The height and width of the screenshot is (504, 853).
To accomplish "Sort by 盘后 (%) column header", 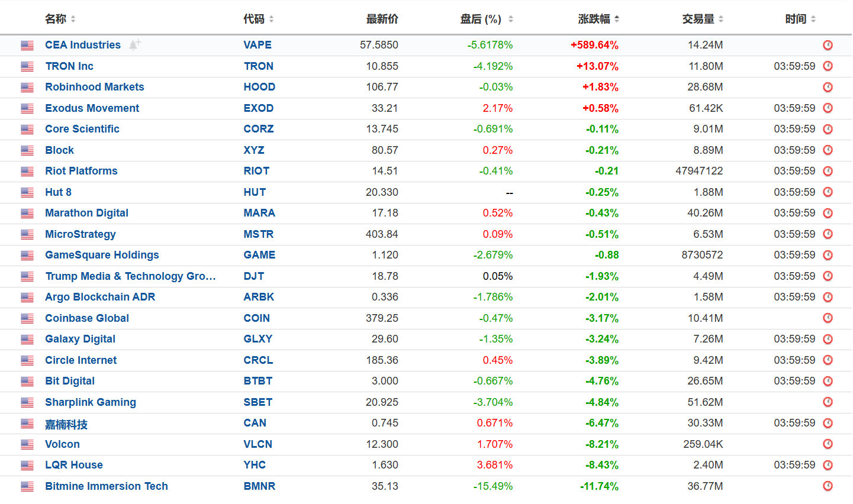I will pos(486,19).
